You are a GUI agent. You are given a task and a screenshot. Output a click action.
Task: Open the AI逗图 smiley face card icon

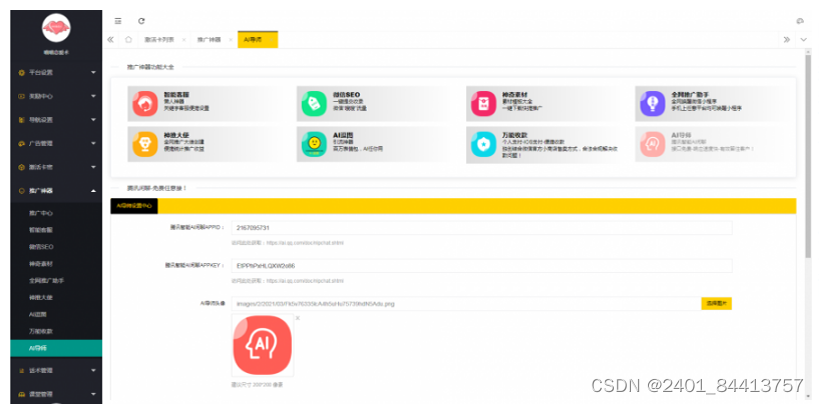(x=314, y=144)
